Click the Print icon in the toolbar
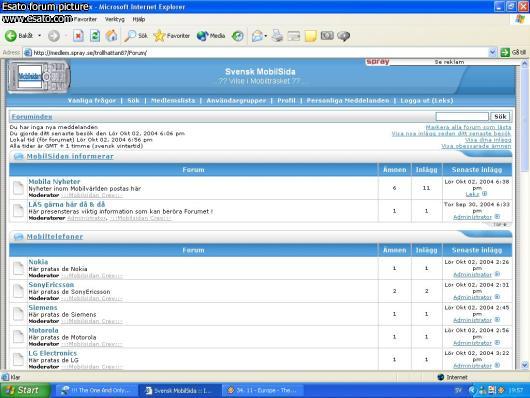Image resolution: width=530 pixels, height=398 pixels. pyautogui.click(x=277, y=36)
